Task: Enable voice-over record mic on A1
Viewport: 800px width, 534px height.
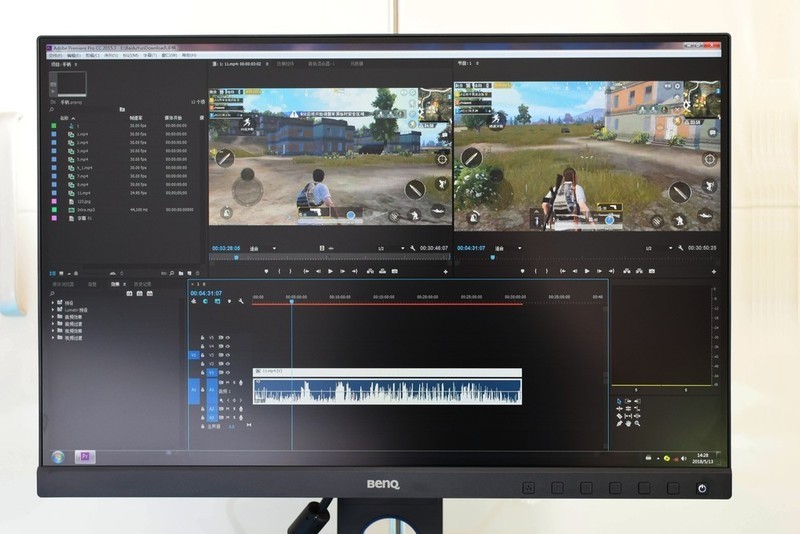Action: [241, 383]
